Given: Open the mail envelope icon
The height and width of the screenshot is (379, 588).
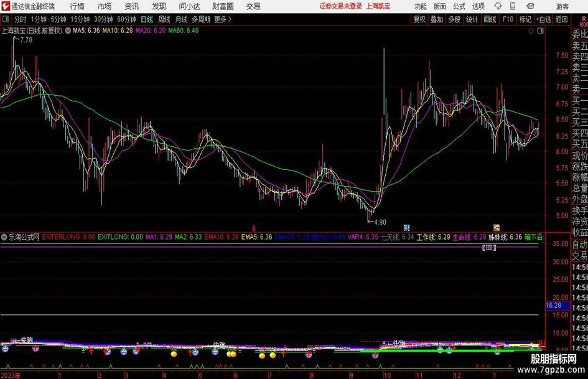Looking at the screenshot, I should (530, 6).
